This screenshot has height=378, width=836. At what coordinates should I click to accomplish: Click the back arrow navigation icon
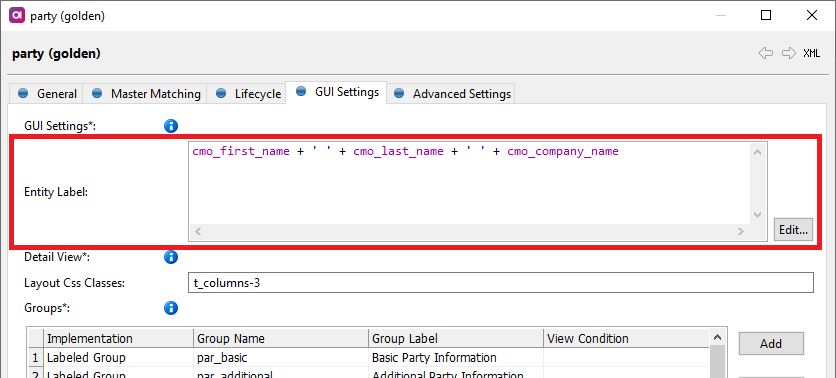766,53
